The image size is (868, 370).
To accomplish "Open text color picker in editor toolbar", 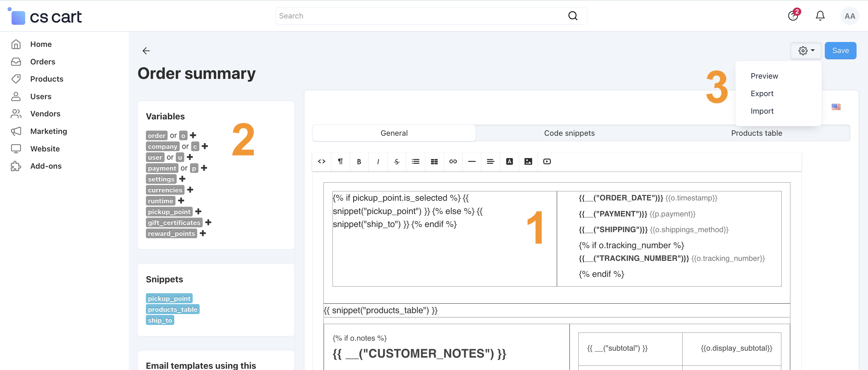I will (x=510, y=161).
